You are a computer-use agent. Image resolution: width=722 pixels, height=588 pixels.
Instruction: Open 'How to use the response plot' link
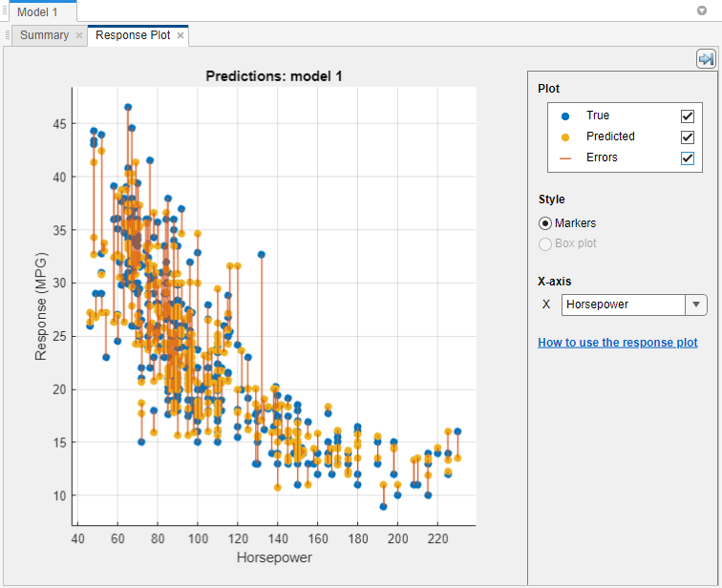click(x=617, y=343)
